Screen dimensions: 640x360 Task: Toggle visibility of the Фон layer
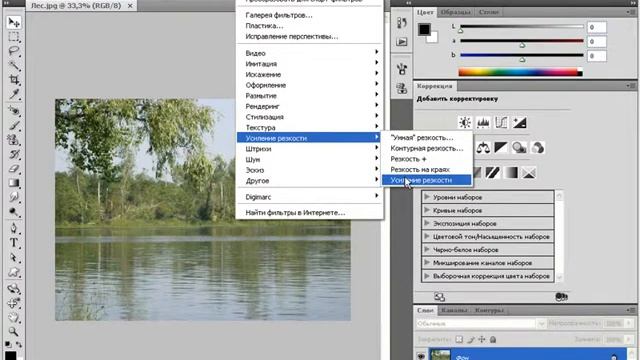coord(421,356)
